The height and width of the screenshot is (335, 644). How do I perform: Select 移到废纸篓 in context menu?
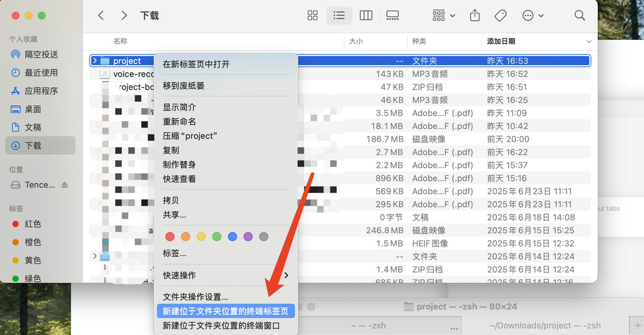[x=184, y=86]
